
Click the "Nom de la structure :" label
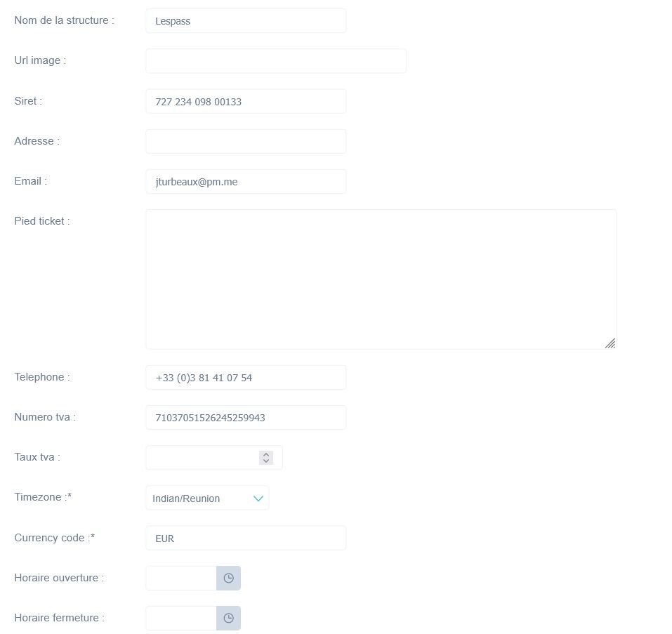coord(64,20)
